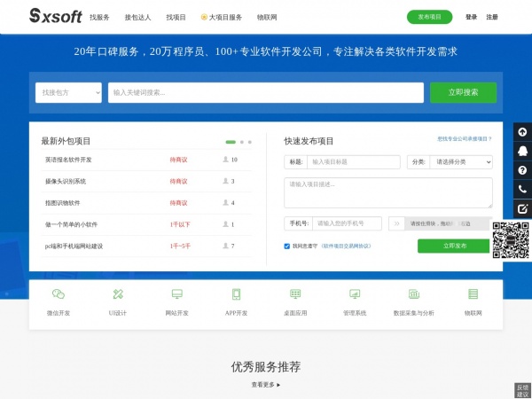
Task: Click the 输入项目标题 title input field
Action: tap(353, 162)
